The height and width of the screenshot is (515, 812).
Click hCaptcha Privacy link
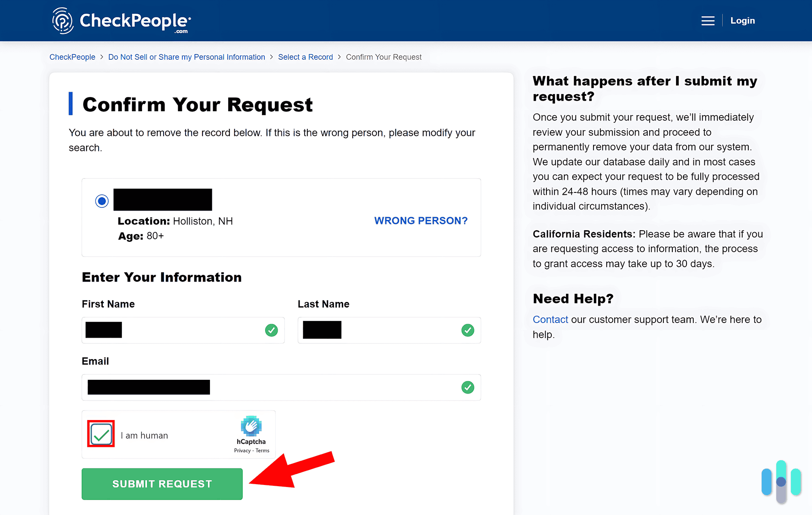click(x=242, y=450)
